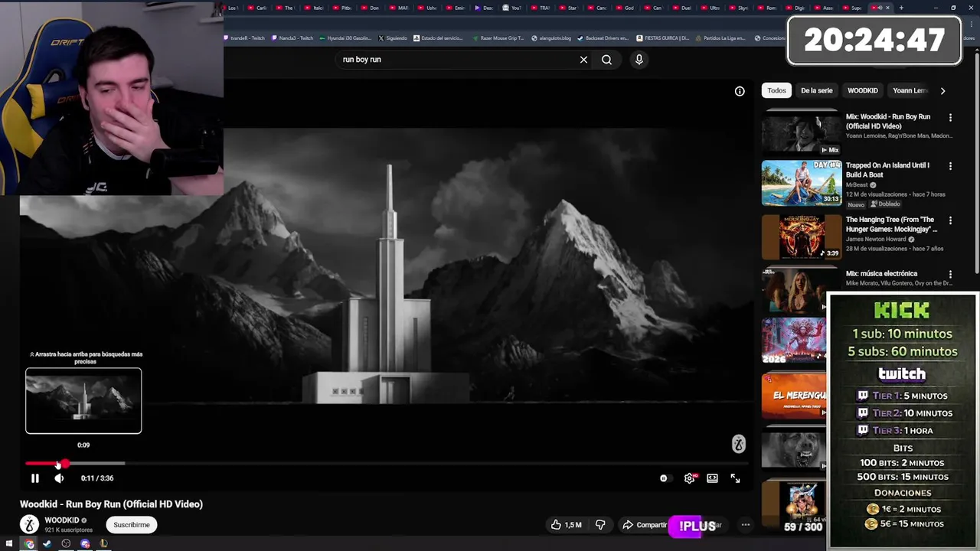Open video info card icon

pos(740,91)
